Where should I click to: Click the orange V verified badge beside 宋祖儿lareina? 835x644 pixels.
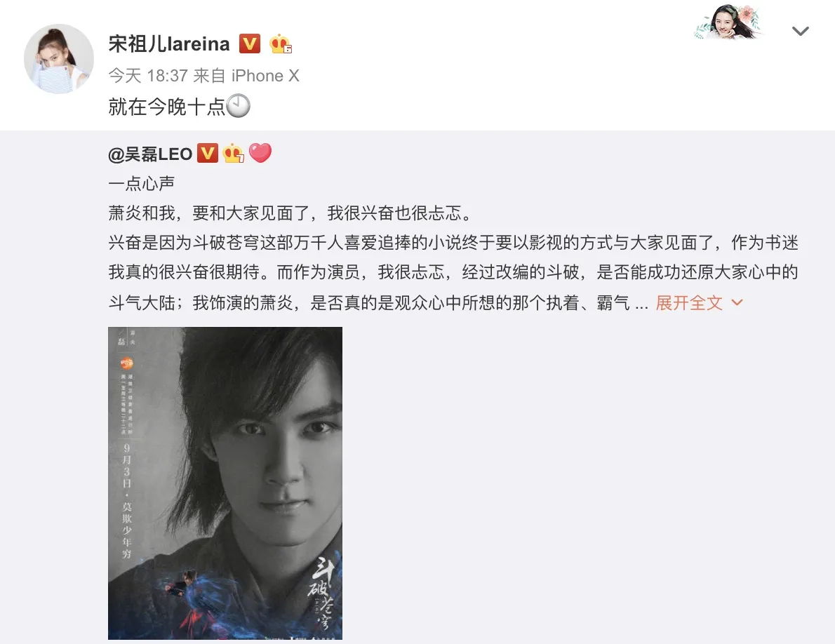click(x=250, y=43)
